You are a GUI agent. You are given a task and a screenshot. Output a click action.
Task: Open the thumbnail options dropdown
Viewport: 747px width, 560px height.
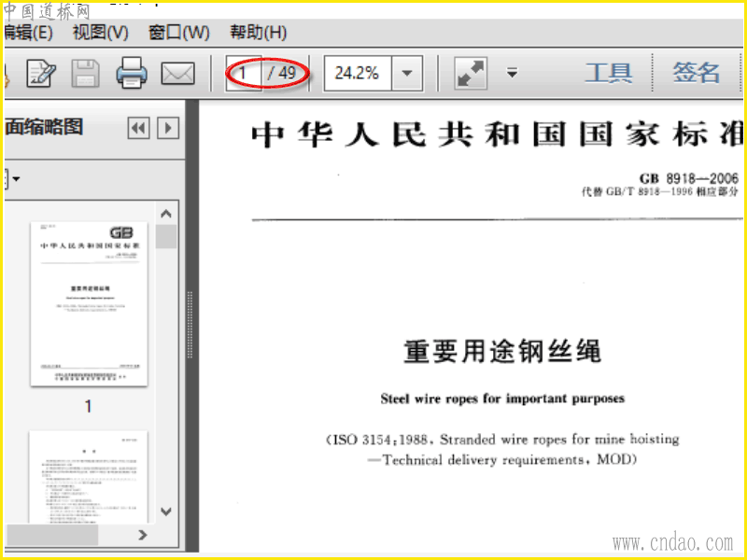(12, 179)
